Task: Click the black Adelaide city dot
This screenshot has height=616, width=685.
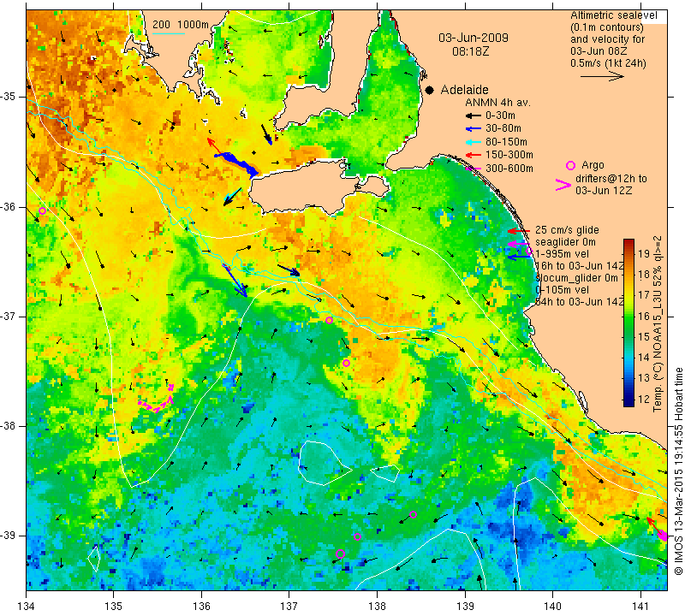Action: tap(430, 90)
